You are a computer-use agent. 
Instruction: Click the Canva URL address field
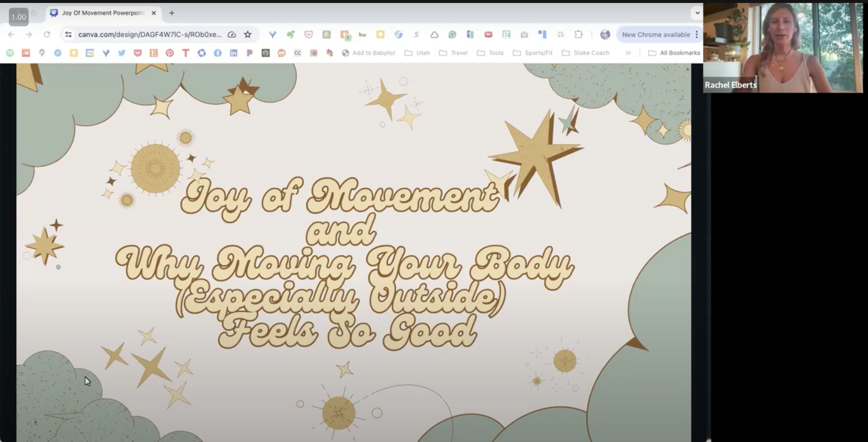tap(149, 34)
